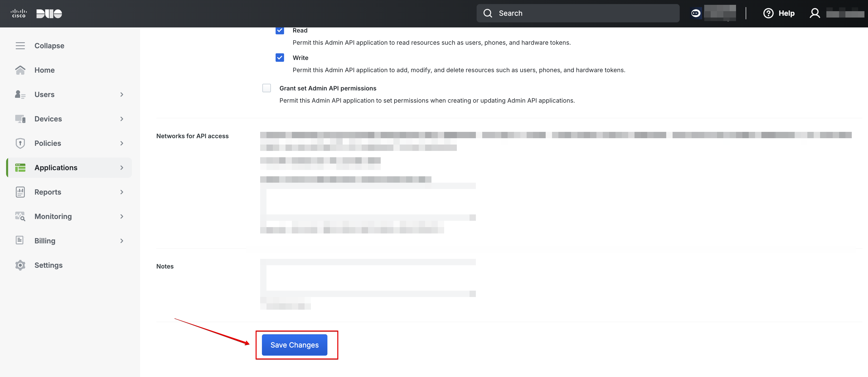Click the Monitoring icon
868x377 pixels.
[20, 216]
